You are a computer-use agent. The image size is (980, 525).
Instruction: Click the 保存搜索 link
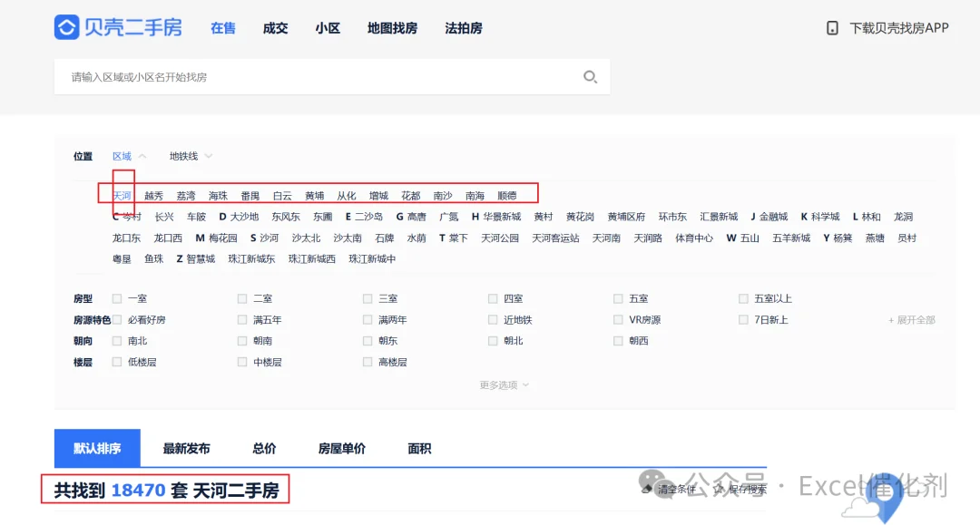(x=748, y=490)
